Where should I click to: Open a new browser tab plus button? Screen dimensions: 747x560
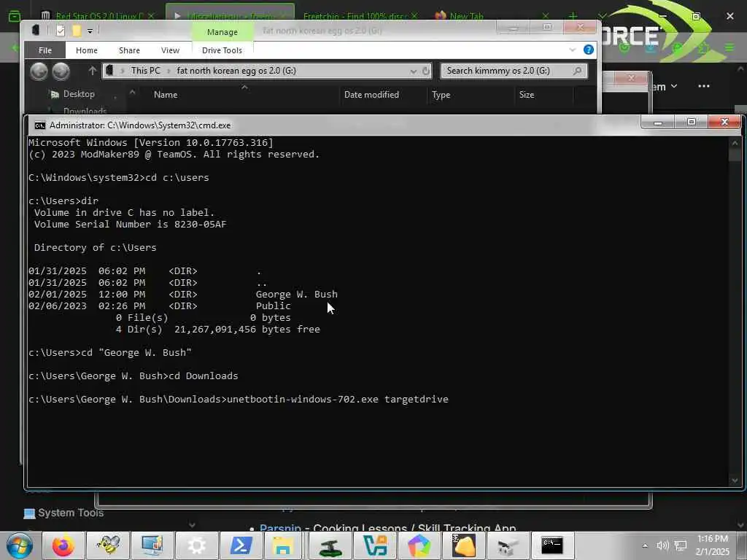[573, 16]
